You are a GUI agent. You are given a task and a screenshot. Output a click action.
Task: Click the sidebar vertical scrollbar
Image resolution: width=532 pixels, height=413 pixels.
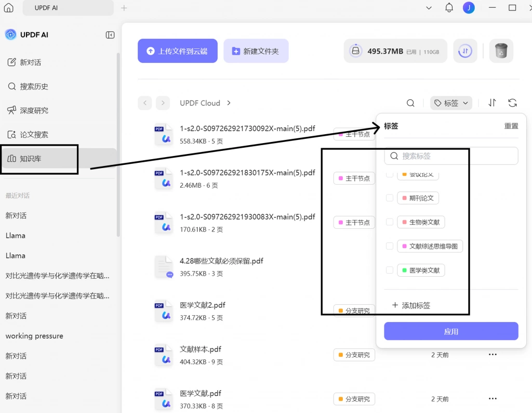[x=118, y=145]
